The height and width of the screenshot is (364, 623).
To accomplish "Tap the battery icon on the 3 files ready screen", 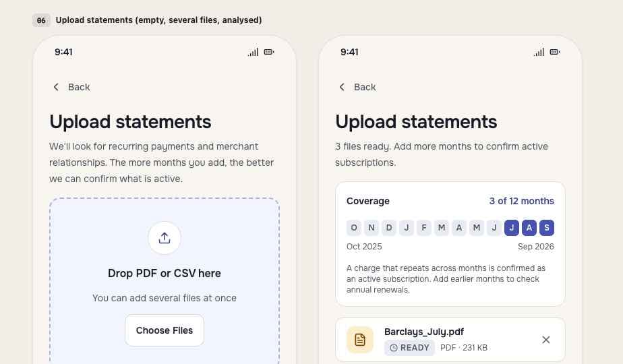I will (x=555, y=52).
